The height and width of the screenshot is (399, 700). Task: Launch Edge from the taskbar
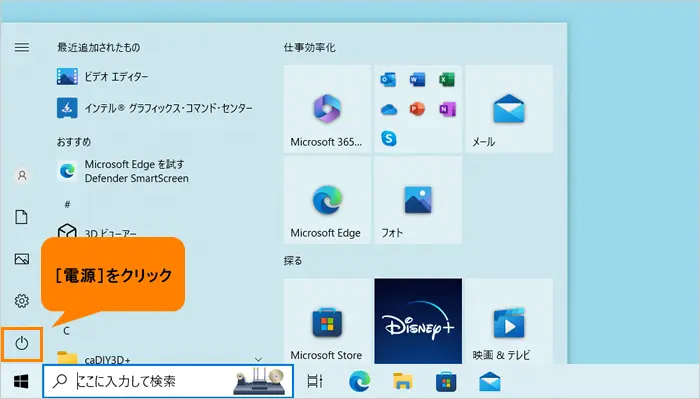tap(359, 382)
